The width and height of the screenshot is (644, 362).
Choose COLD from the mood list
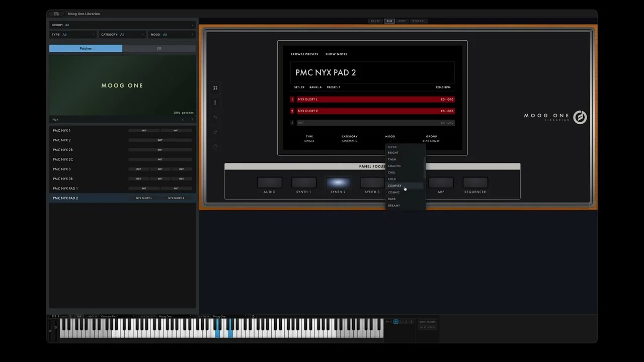coord(405,179)
